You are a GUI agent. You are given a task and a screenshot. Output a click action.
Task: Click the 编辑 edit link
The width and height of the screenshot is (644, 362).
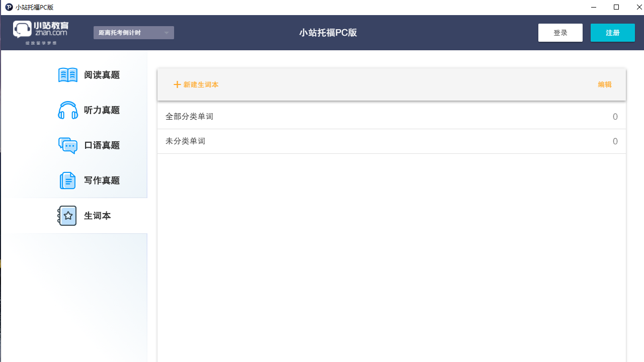coord(605,84)
